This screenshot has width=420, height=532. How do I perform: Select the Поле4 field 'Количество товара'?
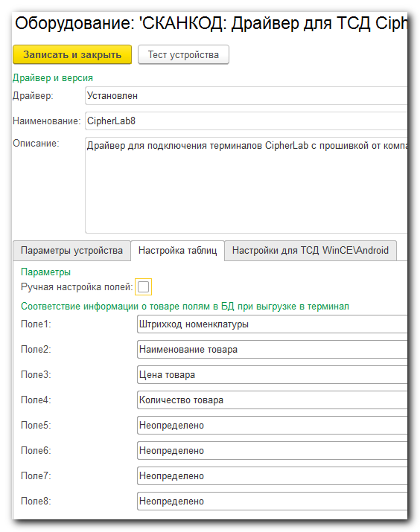coord(273,400)
